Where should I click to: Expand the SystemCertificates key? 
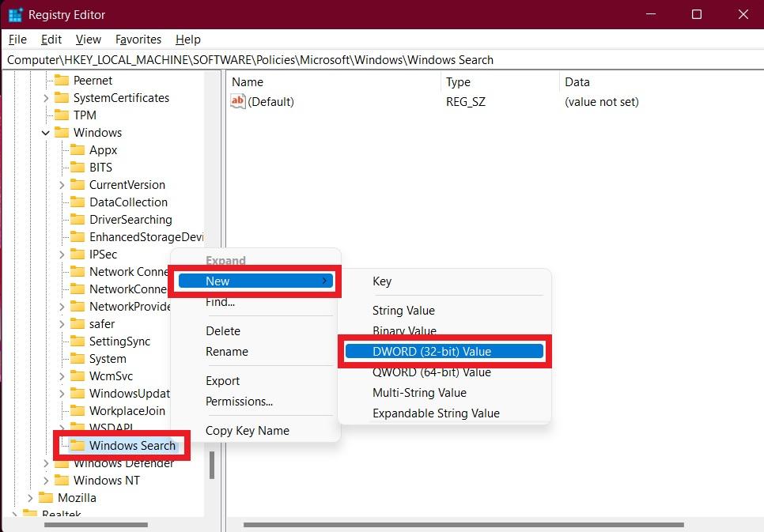pyautogui.click(x=46, y=98)
